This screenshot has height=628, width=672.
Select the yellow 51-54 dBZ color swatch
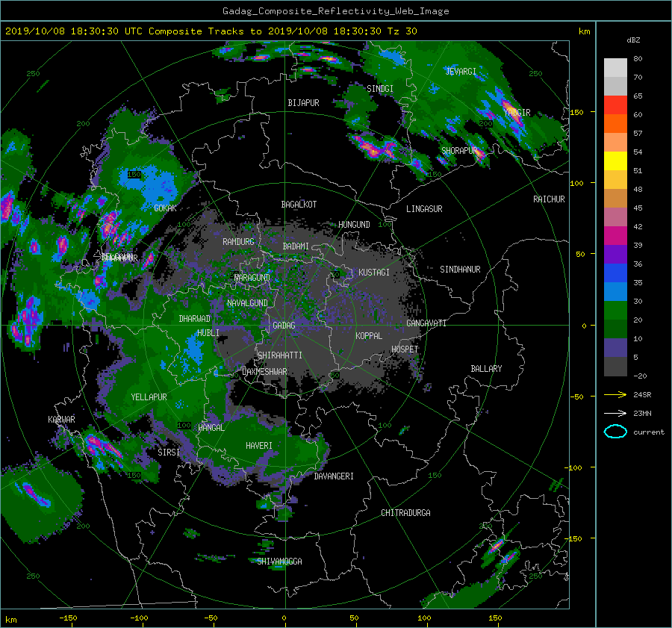click(x=615, y=161)
